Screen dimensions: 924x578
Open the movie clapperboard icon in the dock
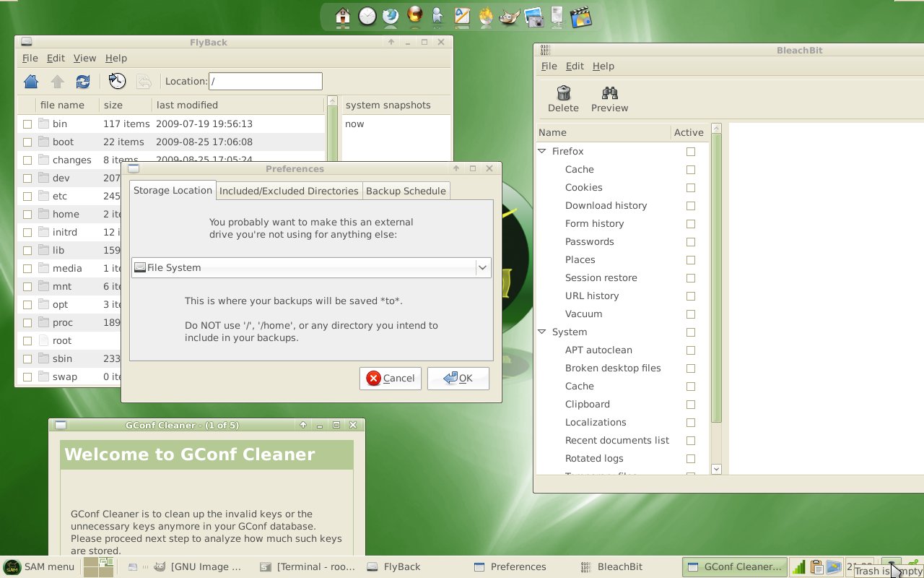580,16
